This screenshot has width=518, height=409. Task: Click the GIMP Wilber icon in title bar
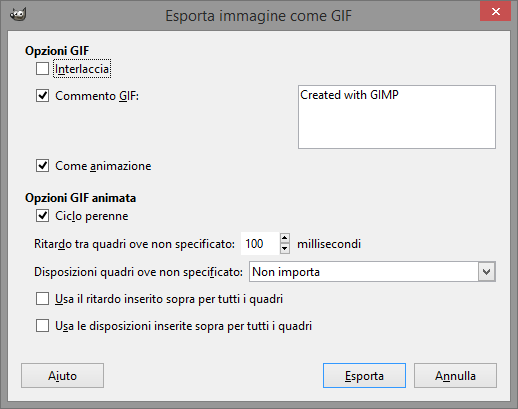[18, 14]
